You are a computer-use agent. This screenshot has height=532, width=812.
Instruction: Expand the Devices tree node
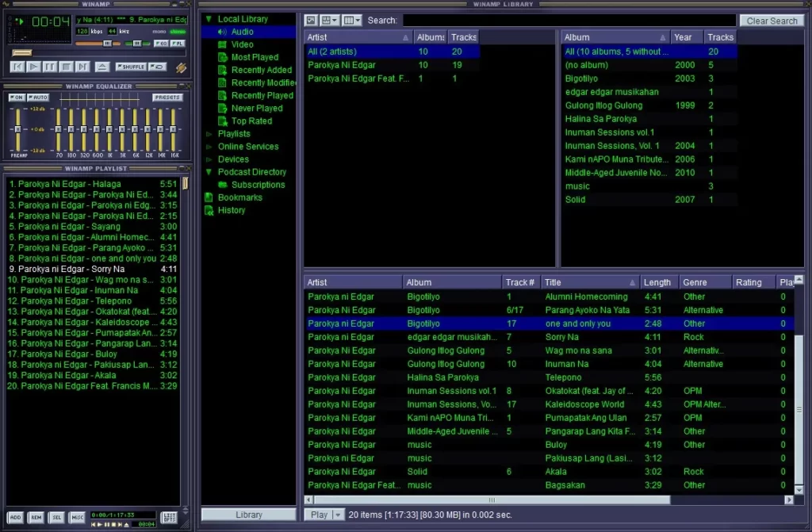[x=209, y=159]
